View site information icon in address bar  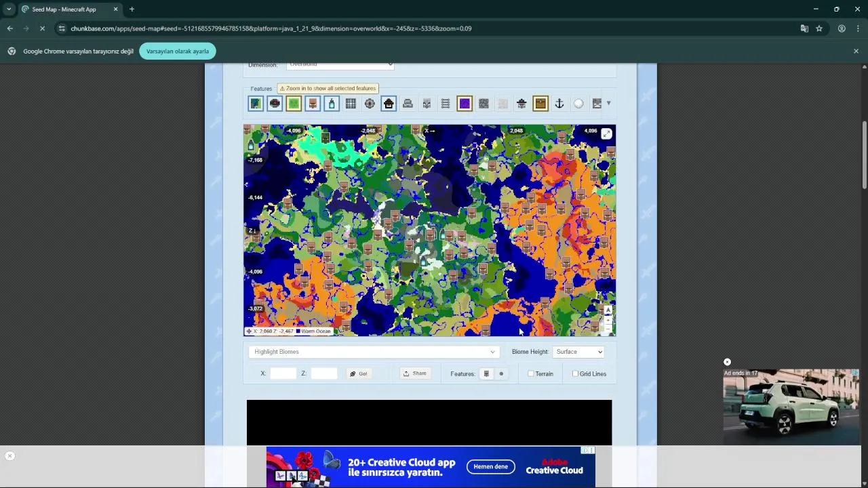click(62, 28)
